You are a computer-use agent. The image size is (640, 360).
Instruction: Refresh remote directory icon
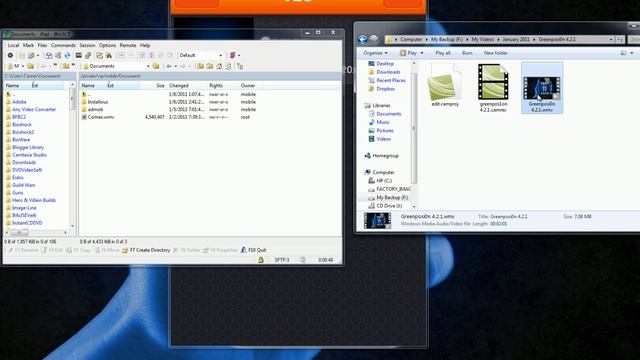(228, 66)
